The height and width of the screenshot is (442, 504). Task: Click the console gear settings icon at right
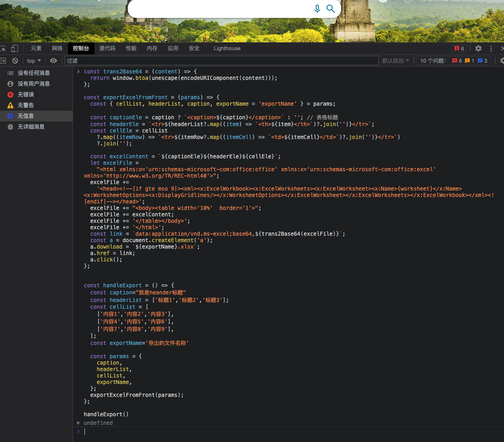click(502, 61)
